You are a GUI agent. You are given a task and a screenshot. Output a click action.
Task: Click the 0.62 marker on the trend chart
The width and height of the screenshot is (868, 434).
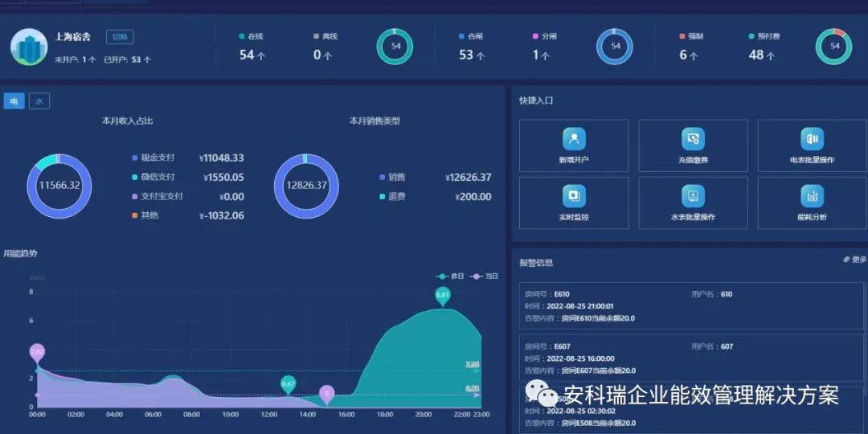288,384
